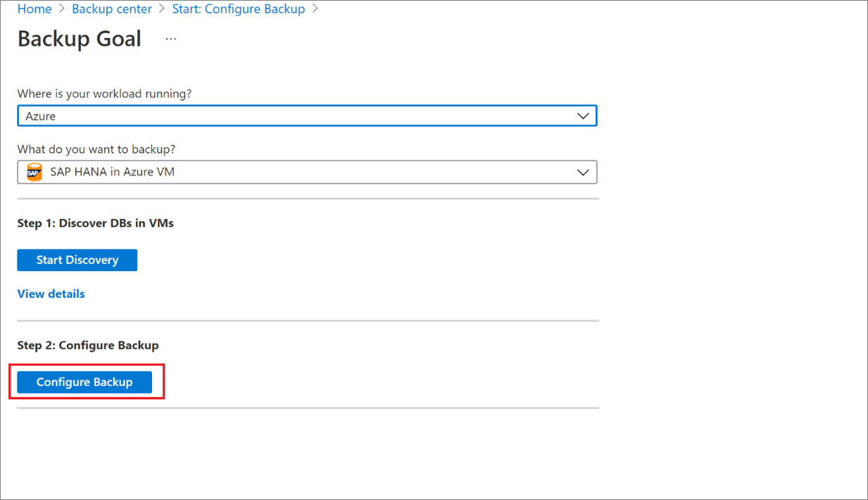Open the View details link

point(50,294)
